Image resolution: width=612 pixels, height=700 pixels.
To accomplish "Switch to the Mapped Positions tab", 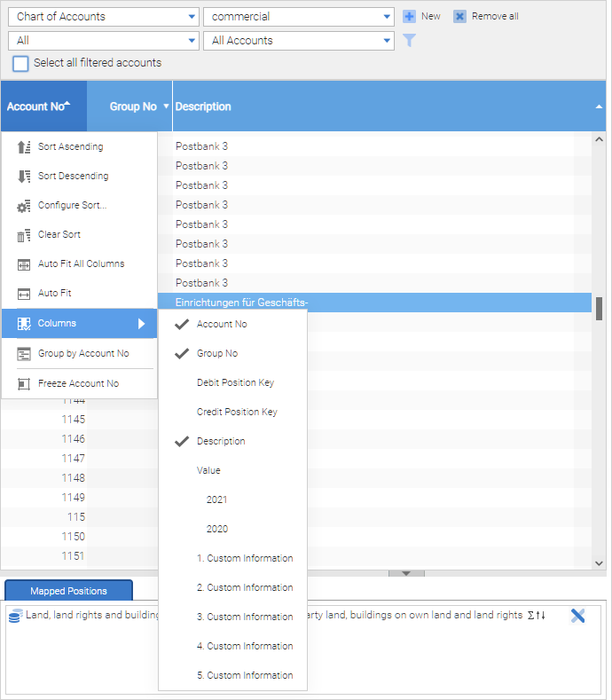I will click(x=68, y=591).
